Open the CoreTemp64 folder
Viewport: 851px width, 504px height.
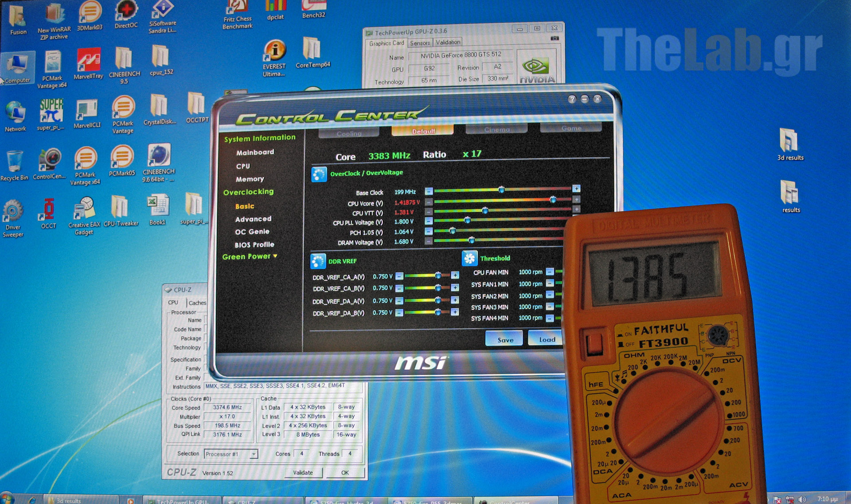point(313,52)
